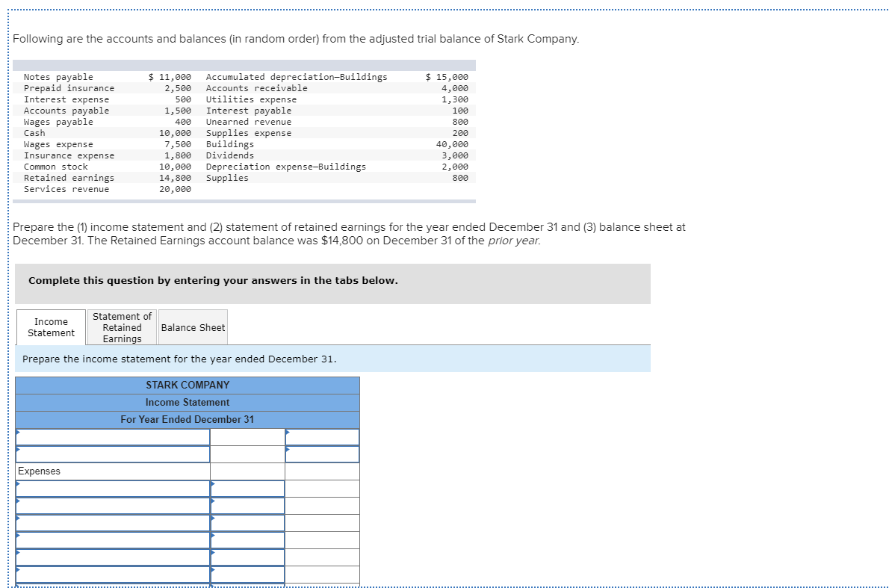This screenshot has width=889, height=588.
Task: Open the last expense row account dropdown
Action: tap(112, 574)
